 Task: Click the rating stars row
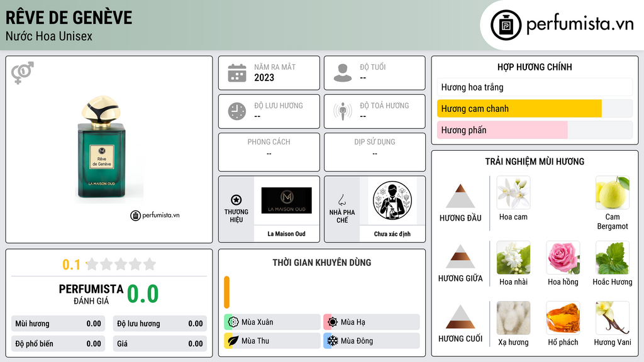(x=121, y=264)
